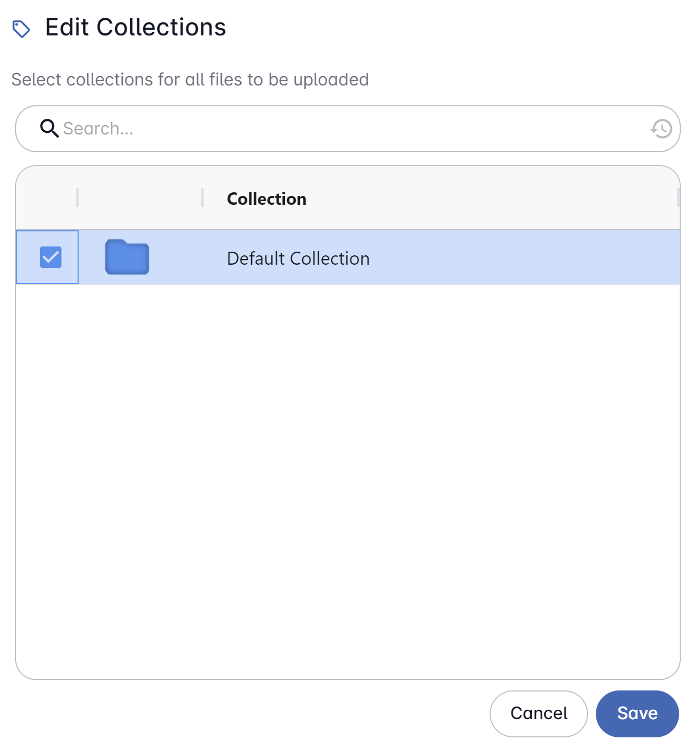Image resolution: width=700 pixels, height=741 pixels.
Task: Click the column divider left of Collection header
Action: pyautogui.click(x=202, y=197)
